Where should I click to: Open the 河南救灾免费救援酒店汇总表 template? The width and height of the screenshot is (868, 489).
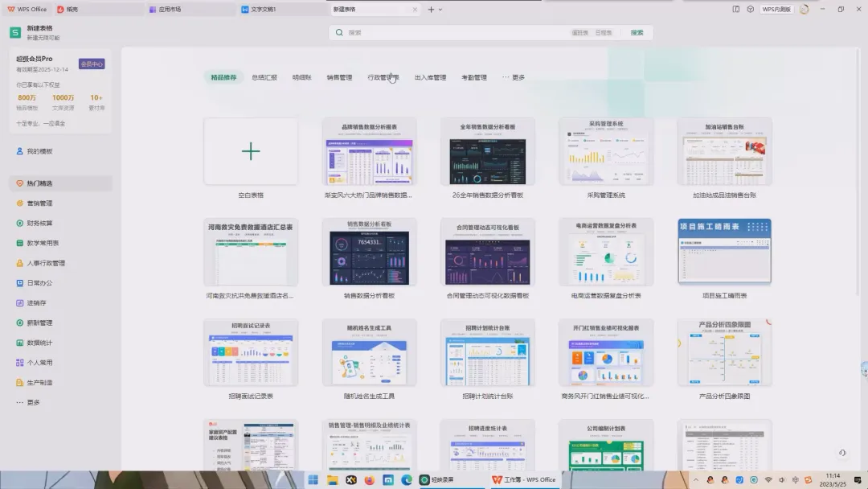[x=251, y=252]
